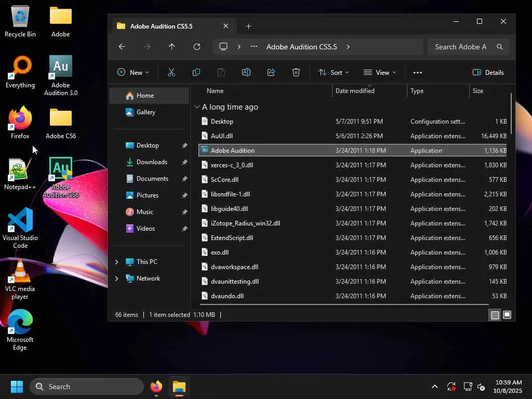Open Music in the navigation pane

pos(149,212)
